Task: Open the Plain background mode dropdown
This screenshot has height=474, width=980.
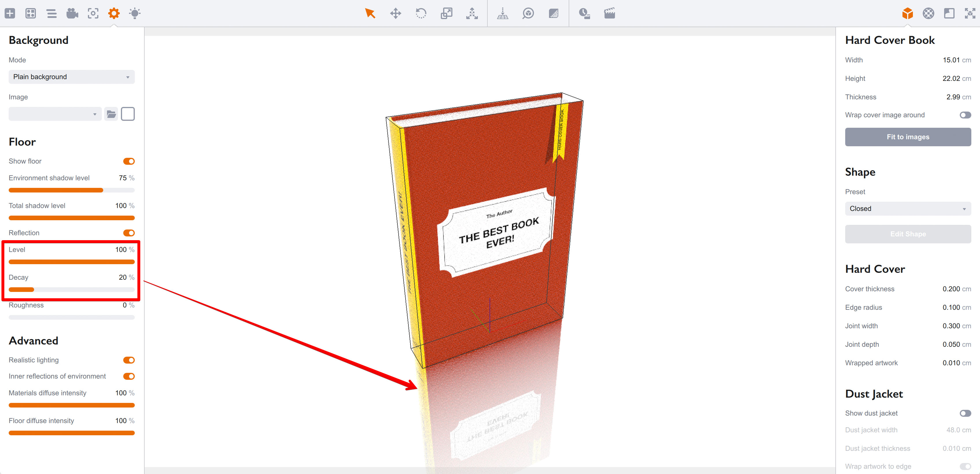Action: (71, 77)
